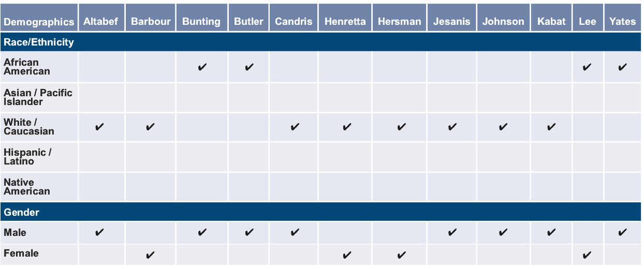
Task: Click the Hispanic / Latino row label
Action: click(x=27, y=157)
